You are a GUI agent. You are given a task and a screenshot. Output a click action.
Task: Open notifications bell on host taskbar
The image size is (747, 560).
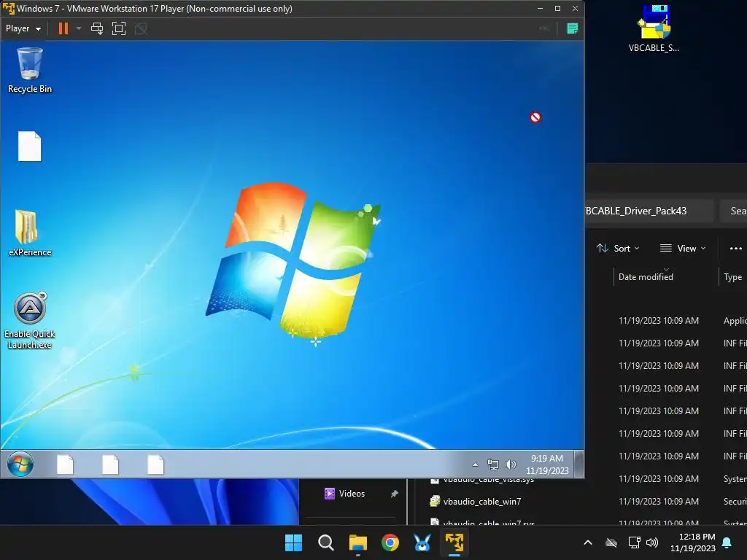tap(727, 542)
